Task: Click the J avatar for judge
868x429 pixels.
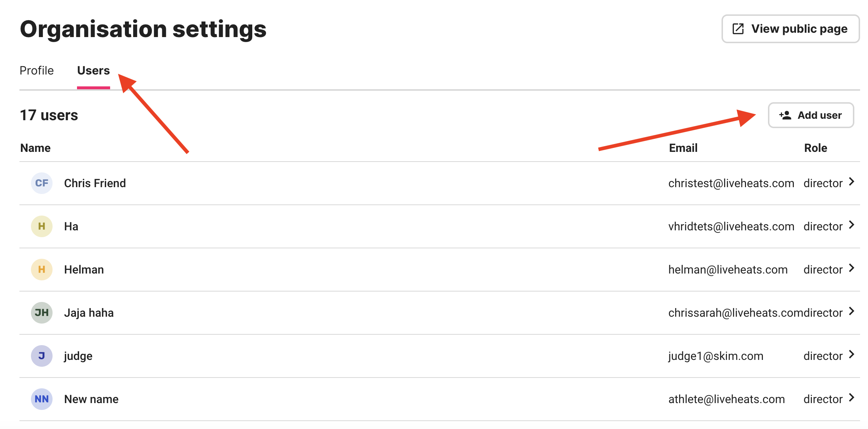Action: (x=42, y=356)
